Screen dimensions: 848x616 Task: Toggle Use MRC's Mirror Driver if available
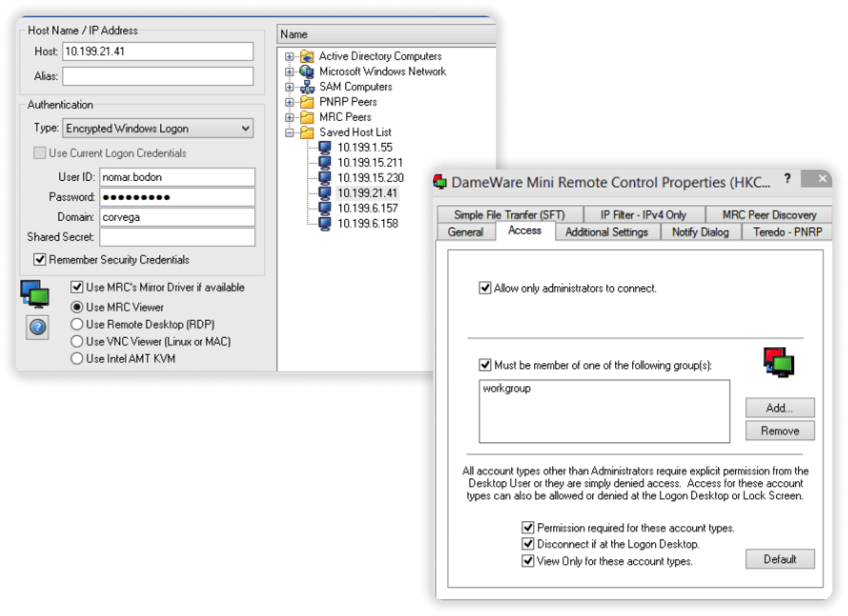pyautogui.click(x=77, y=287)
